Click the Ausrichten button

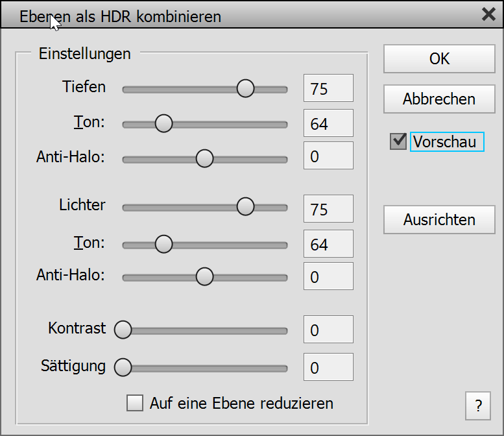tap(439, 220)
